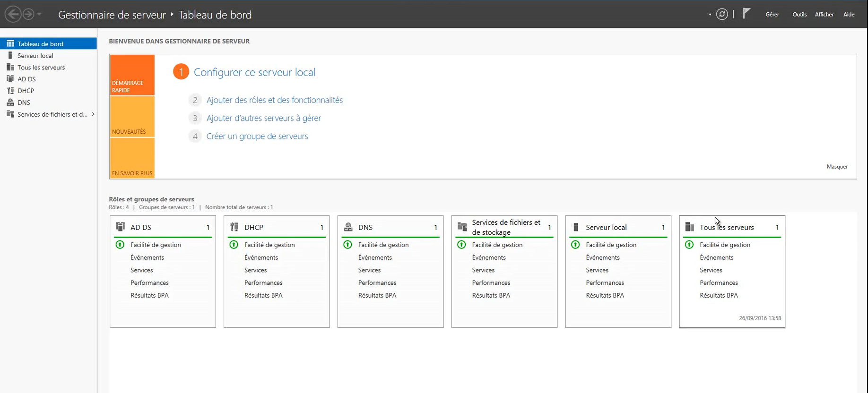Click Résultats BPA in Tous les serveurs tile

pos(719,295)
